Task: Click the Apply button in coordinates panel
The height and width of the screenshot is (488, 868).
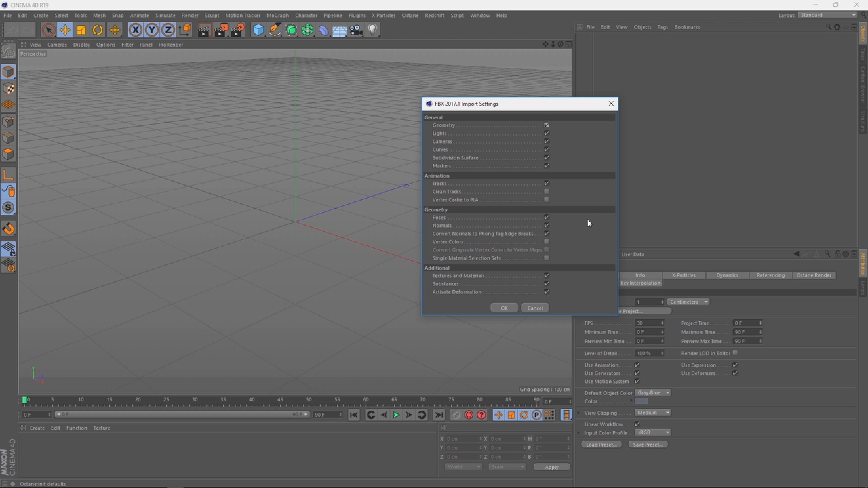Action: [552, 467]
